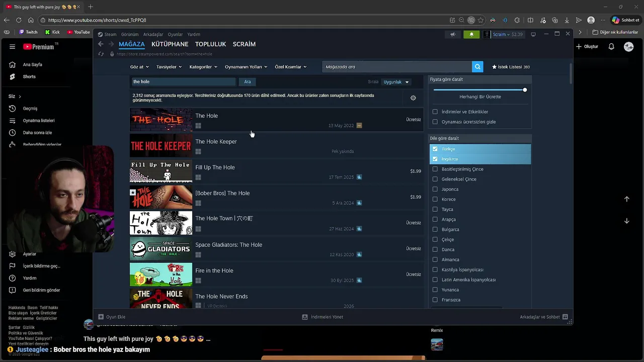Viewport: 644px width, 362px height.
Task: Reload the Steam store page
Action: click(101, 54)
